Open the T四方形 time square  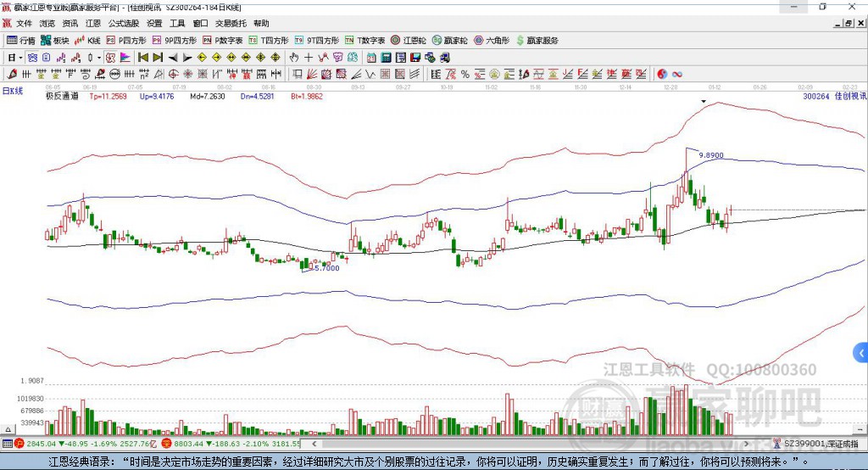pos(269,41)
